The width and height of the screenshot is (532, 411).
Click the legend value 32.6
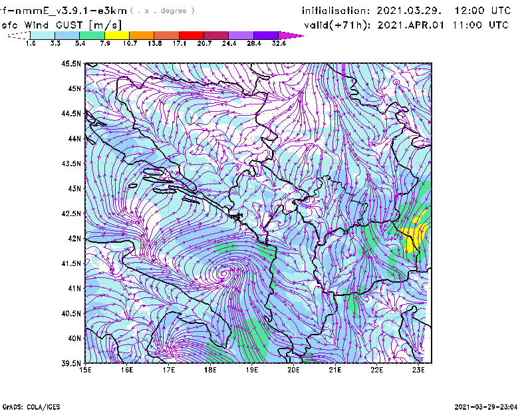pos(279,43)
